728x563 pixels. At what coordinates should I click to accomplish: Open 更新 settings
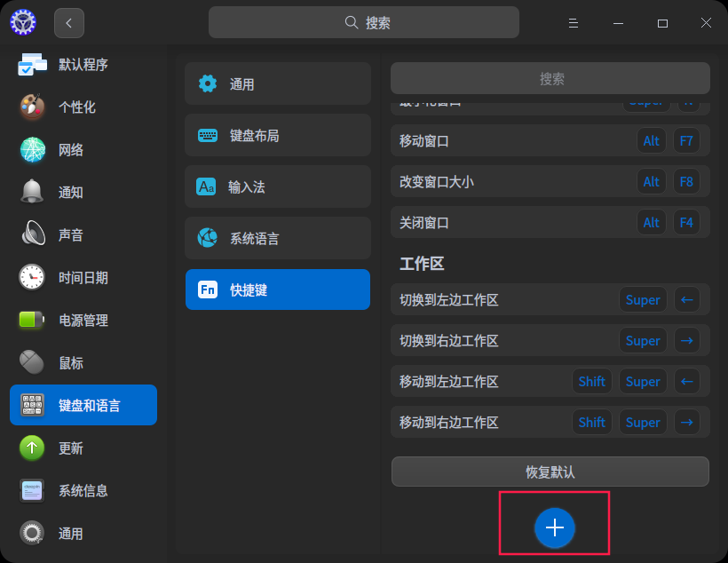click(x=83, y=448)
